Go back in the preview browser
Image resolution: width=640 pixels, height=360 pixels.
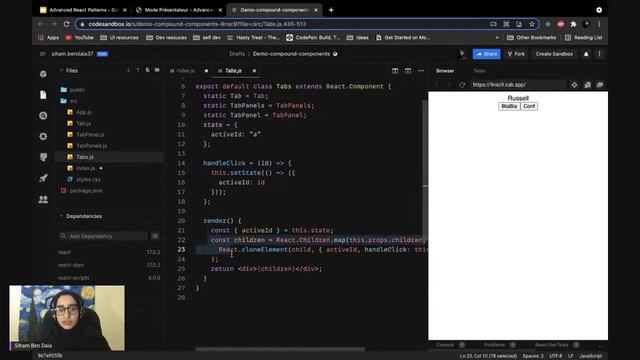pos(436,85)
